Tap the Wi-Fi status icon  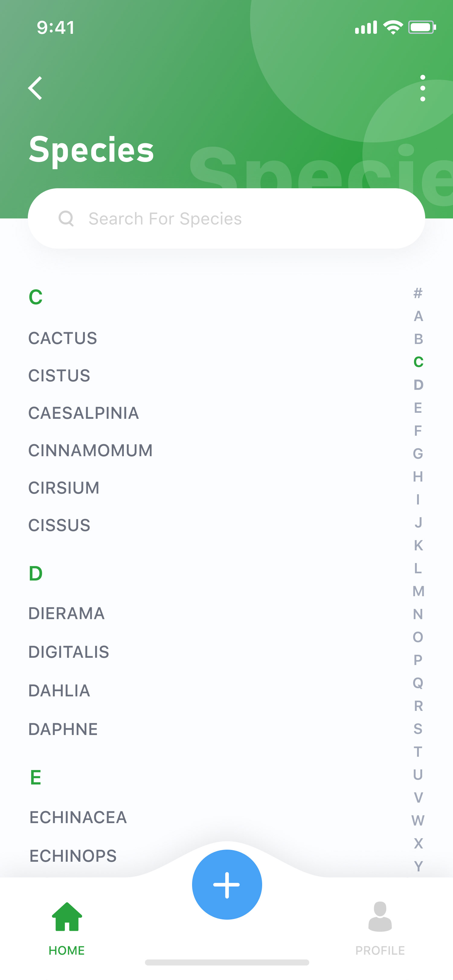tap(393, 27)
